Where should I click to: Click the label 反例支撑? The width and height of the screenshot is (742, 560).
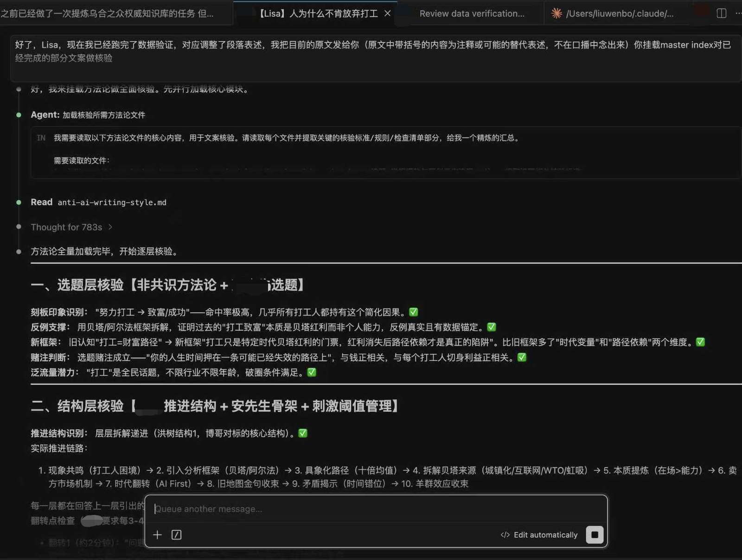point(50,327)
